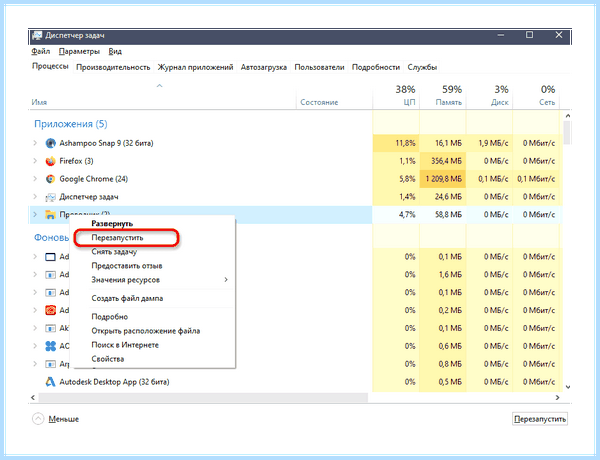Expand the Google Chrome (24) group
This screenshot has width=600, height=460.
coord(35,179)
